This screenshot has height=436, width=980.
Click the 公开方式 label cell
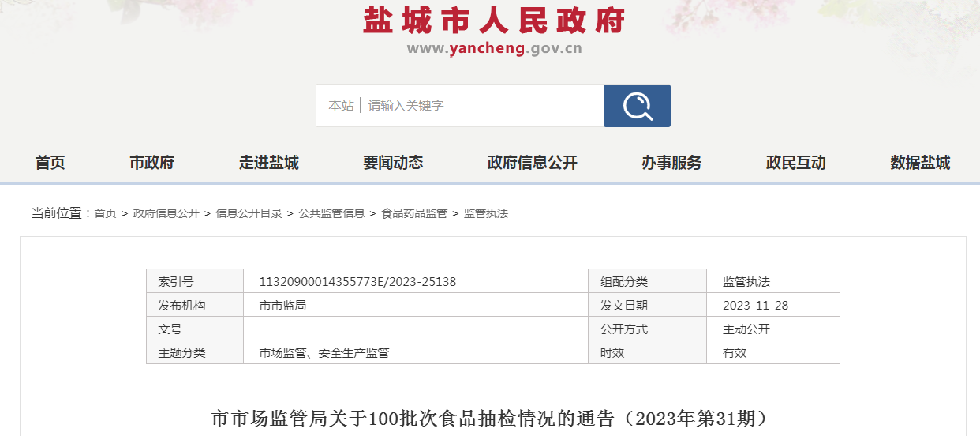pyautogui.click(x=647, y=329)
